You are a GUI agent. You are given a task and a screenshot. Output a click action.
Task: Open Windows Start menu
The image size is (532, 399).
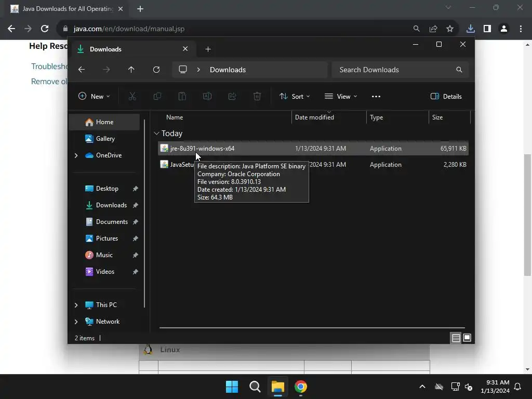click(232, 387)
